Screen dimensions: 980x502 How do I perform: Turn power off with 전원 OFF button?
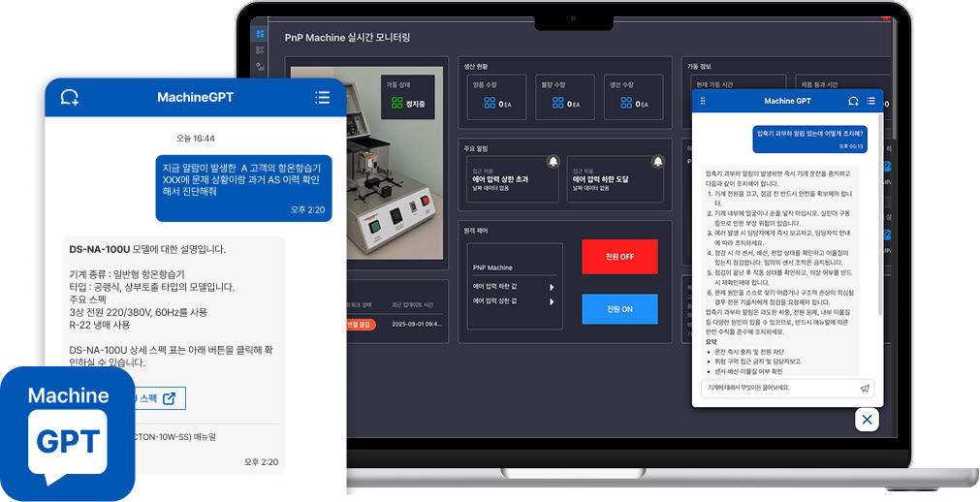pos(619,257)
